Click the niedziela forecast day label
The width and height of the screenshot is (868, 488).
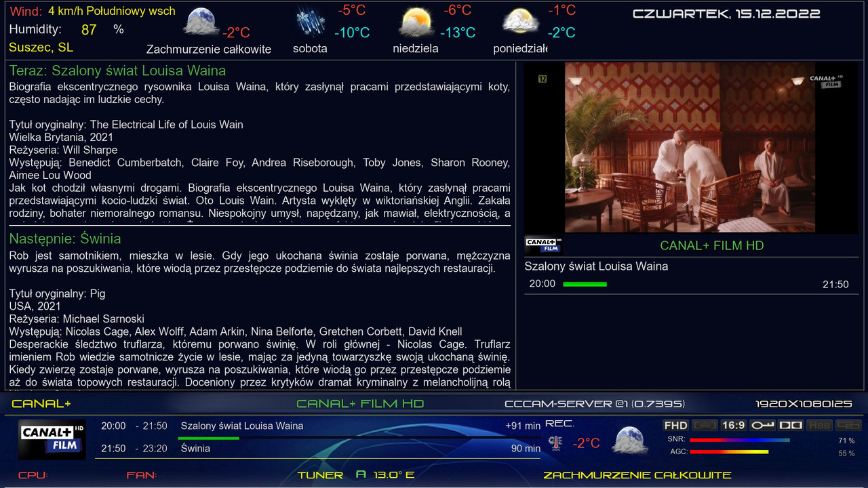point(416,49)
